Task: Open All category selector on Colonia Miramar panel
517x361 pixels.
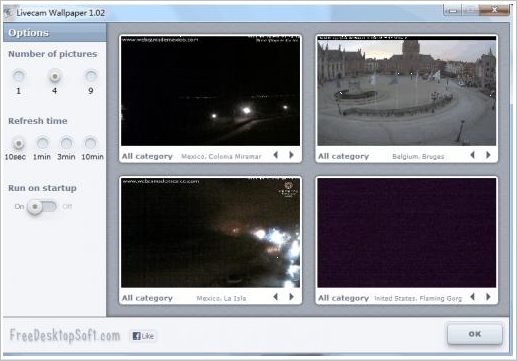Action: tap(147, 156)
